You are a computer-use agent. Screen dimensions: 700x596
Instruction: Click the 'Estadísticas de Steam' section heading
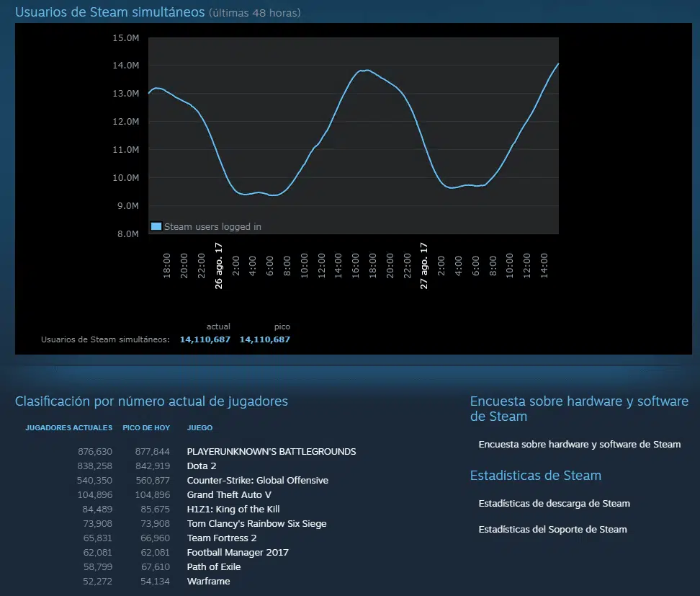535,476
